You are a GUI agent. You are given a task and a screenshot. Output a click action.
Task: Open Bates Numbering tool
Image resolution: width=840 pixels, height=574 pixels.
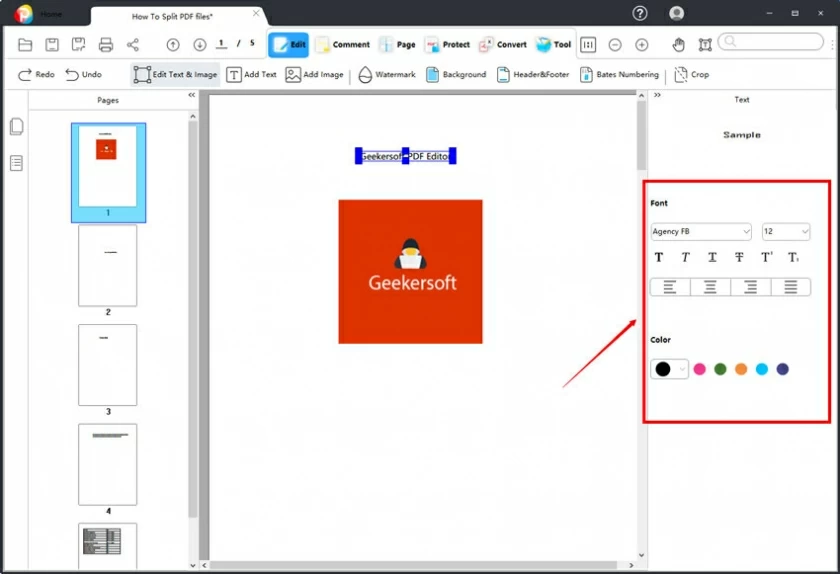point(619,75)
